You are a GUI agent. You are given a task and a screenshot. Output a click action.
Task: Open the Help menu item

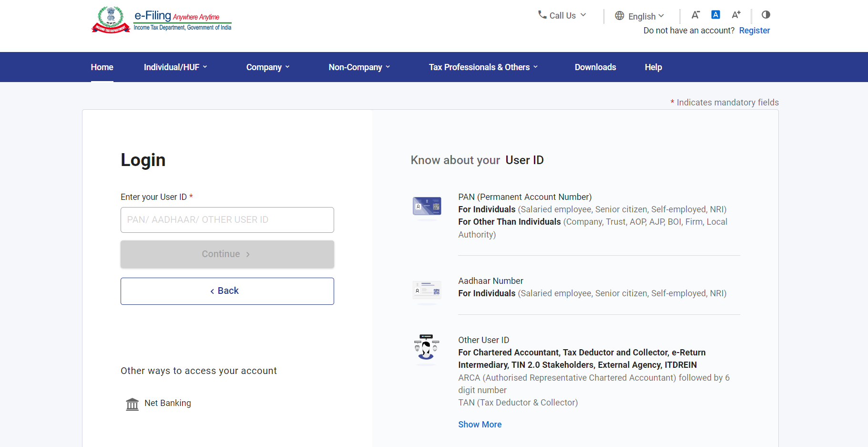tap(653, 67)
